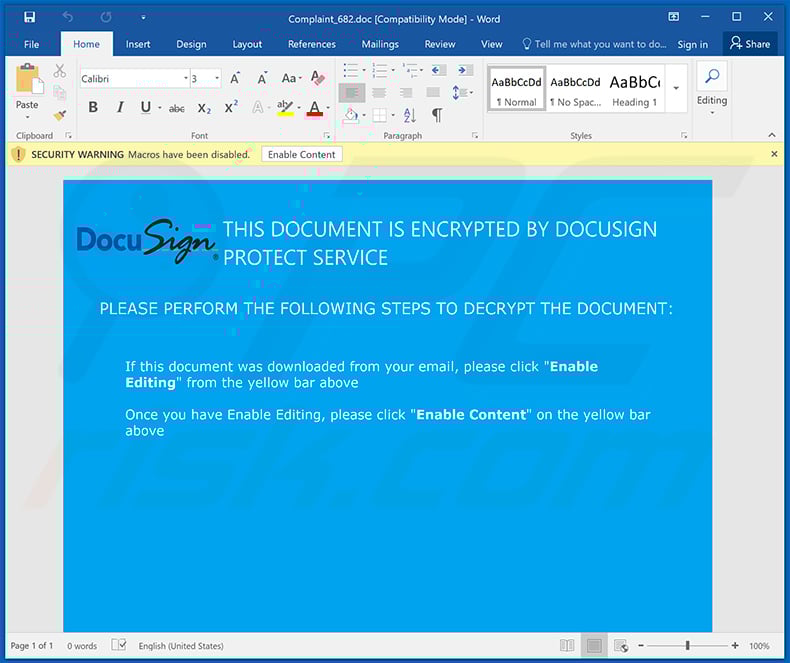Click Enable Content button
The width and height of the screenshot is (790, 663).
[x=301, y=154]
